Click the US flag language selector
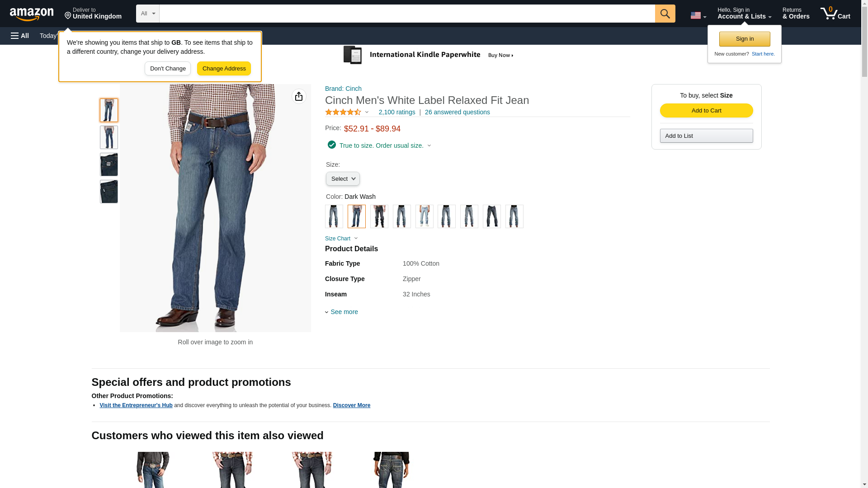Image resolution: width=868 pixels, height=488 pixels. (698, 15)
